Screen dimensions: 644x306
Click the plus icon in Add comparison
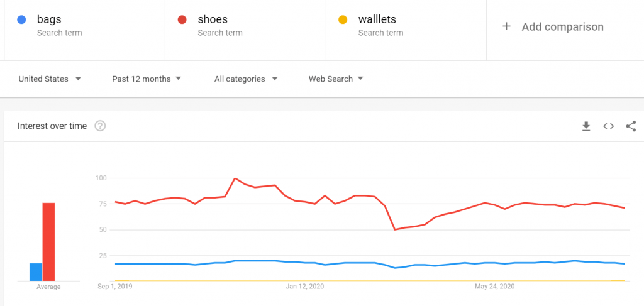pos(506,26)
